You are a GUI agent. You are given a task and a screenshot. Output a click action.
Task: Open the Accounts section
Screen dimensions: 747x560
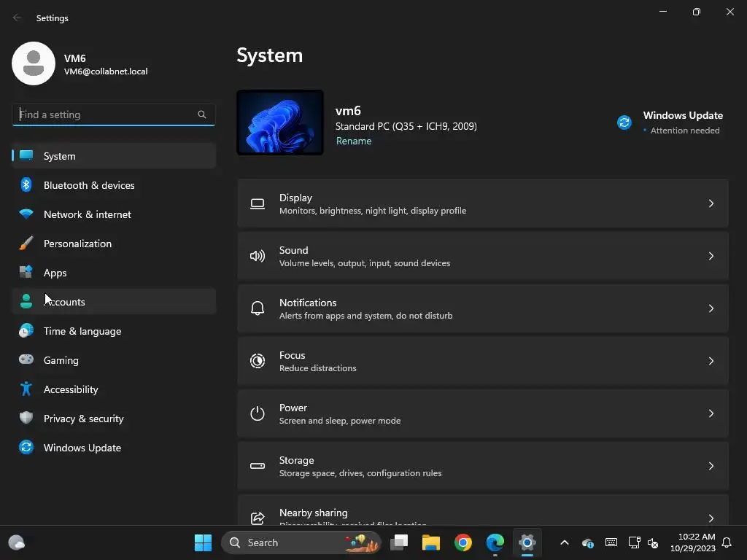coord(114,301)
